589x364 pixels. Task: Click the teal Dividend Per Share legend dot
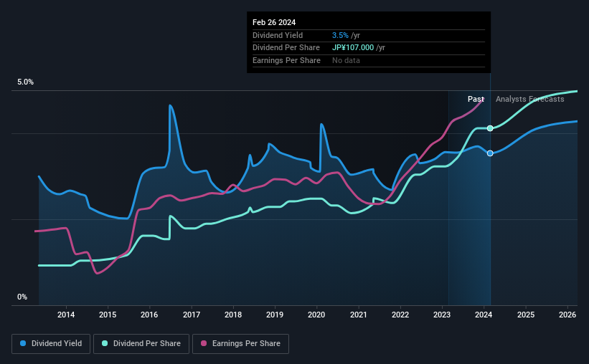[x=105, y=343]
